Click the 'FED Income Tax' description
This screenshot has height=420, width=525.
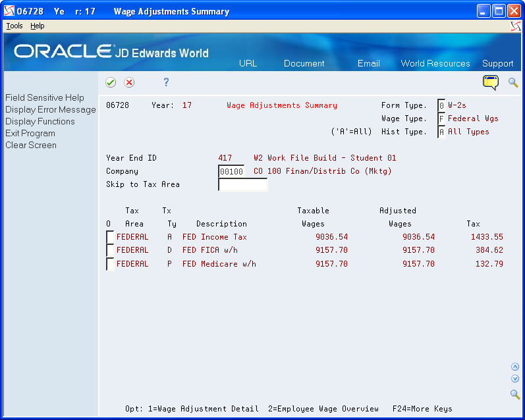215,237
